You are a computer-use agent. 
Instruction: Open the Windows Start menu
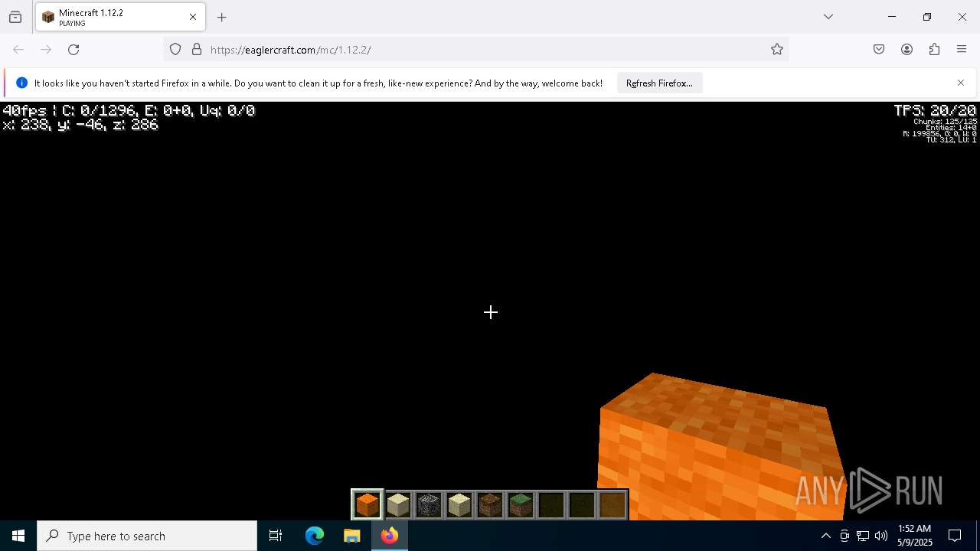[18, 536]
